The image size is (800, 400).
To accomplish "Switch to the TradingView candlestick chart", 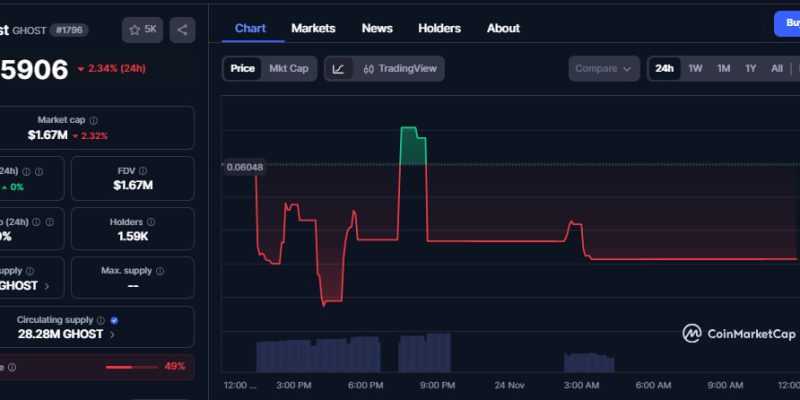I will (x=399, y=69).
